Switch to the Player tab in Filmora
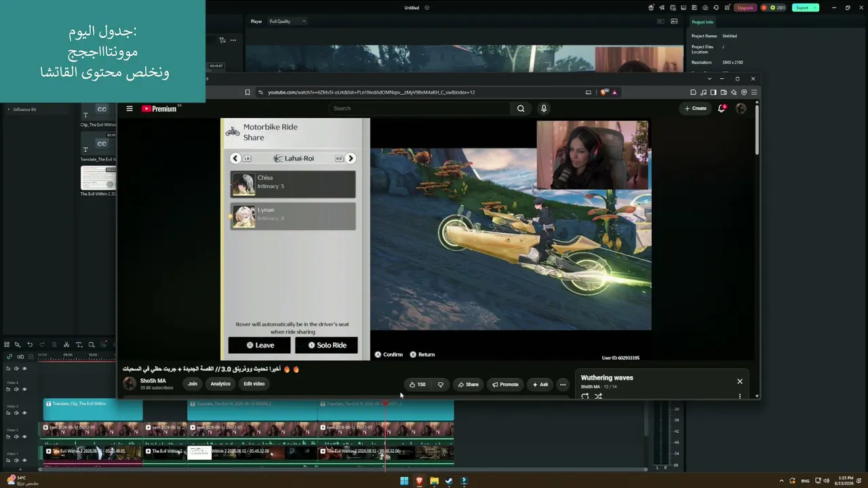868x488 pixels. 256,21
